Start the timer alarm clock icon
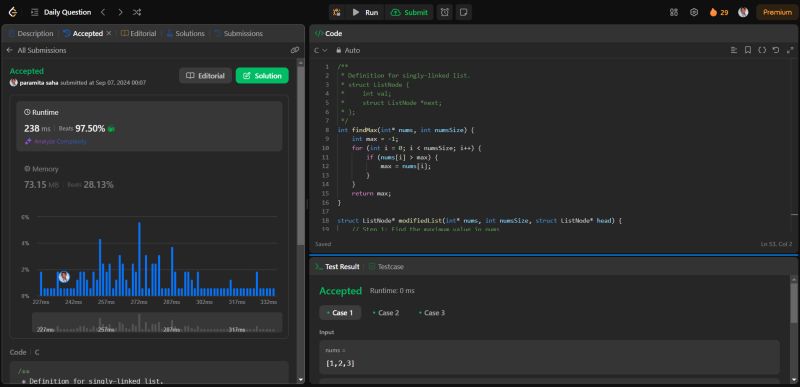The image size is (800, 387). click(x=445, y=12)
